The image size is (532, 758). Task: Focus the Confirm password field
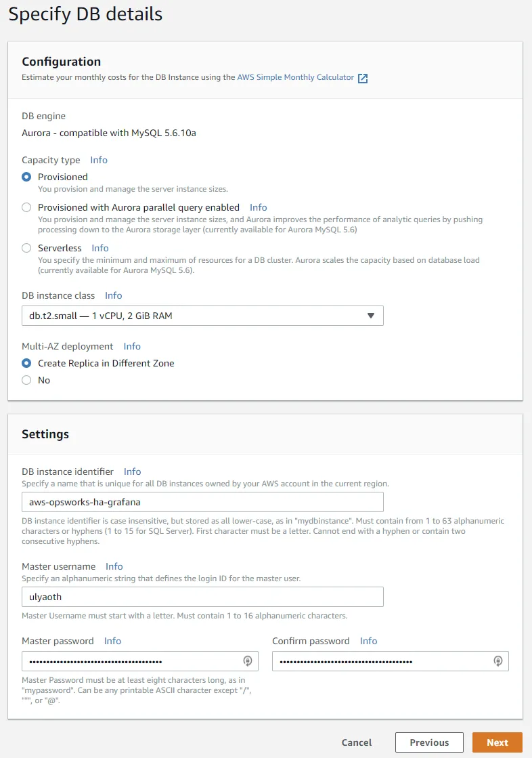click(382, 661)
